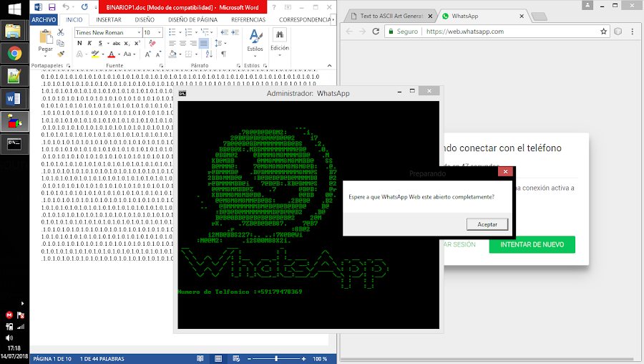Open the line spacing dropdown
This screenshot has width=644, height=364.
pos(225,43)
